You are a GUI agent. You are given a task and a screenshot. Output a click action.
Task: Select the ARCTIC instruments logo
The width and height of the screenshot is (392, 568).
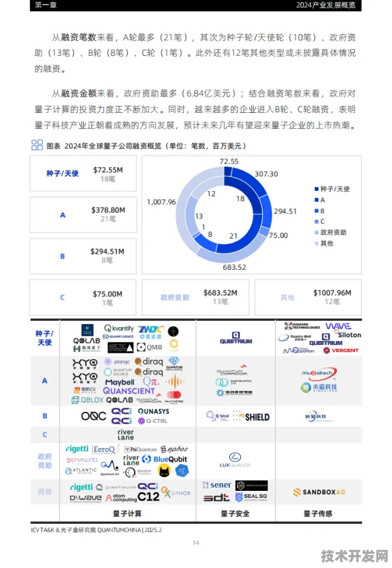pyautogui.click(x=121, y=348)
